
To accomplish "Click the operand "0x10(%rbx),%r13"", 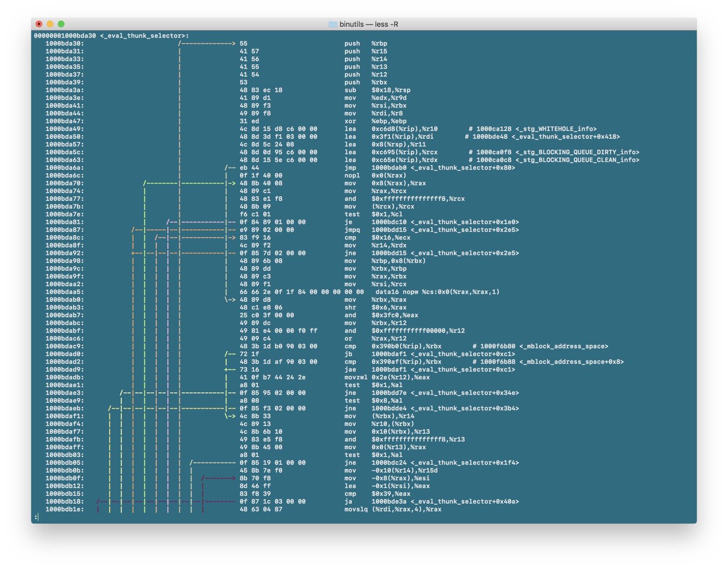I will [x=401, y=432].
